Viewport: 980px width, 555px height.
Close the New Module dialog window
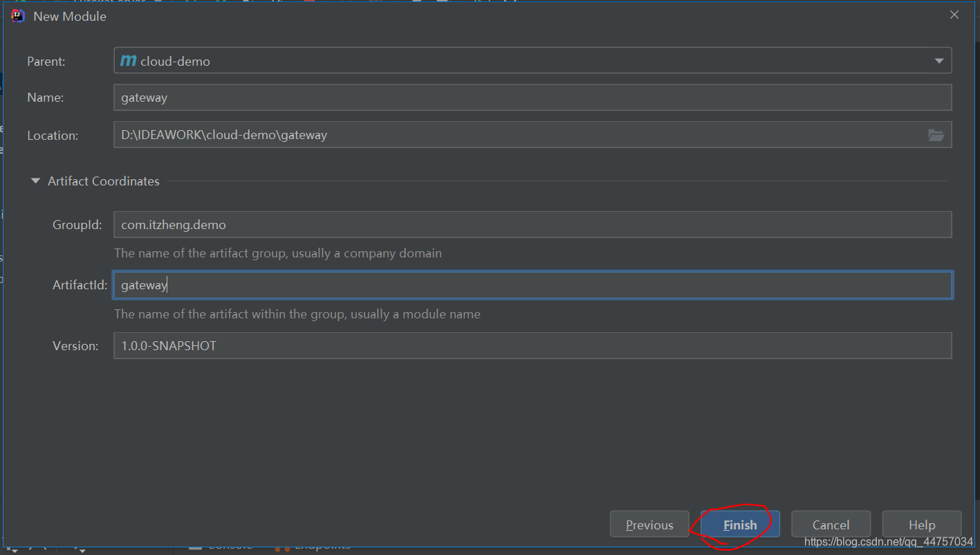pos(954,15)
